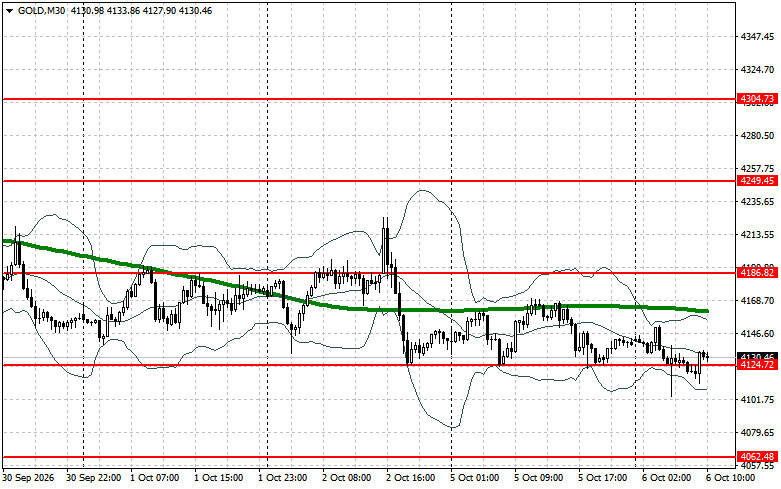781x489 pixels.
Task: Click the 30 Sep 22:00 time label
Action: pyautogui.click(x=94, y=478)
